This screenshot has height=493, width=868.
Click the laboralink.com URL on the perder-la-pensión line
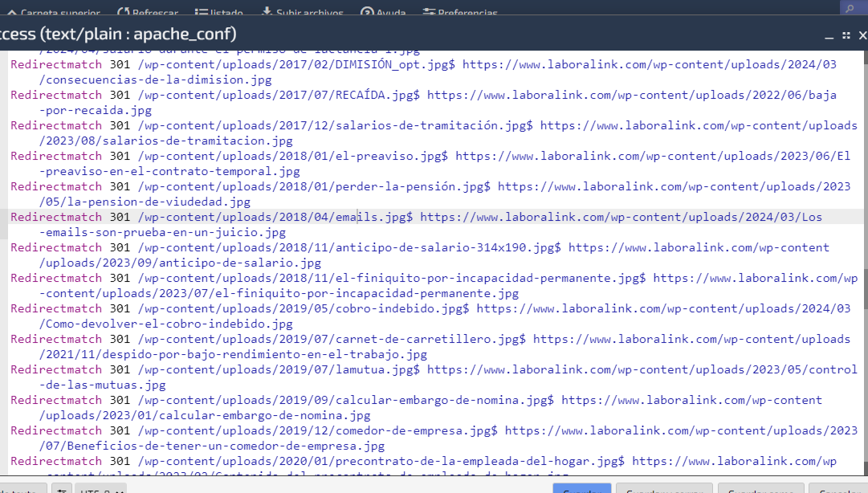[x=674, y=186]
